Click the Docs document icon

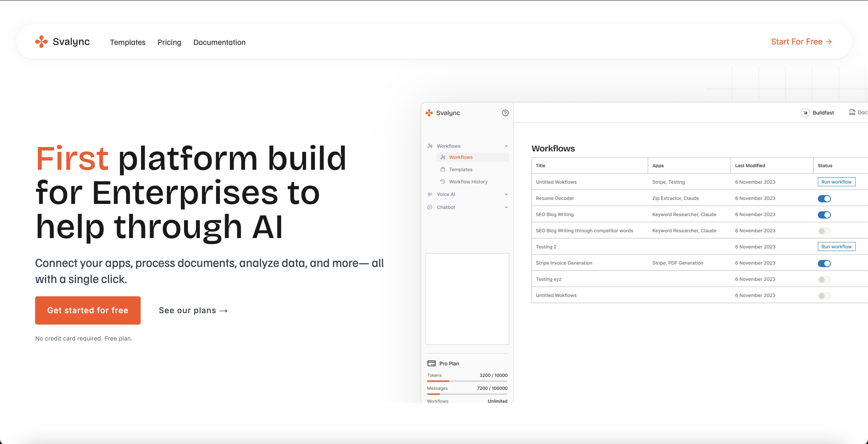[x=852, y=113]
